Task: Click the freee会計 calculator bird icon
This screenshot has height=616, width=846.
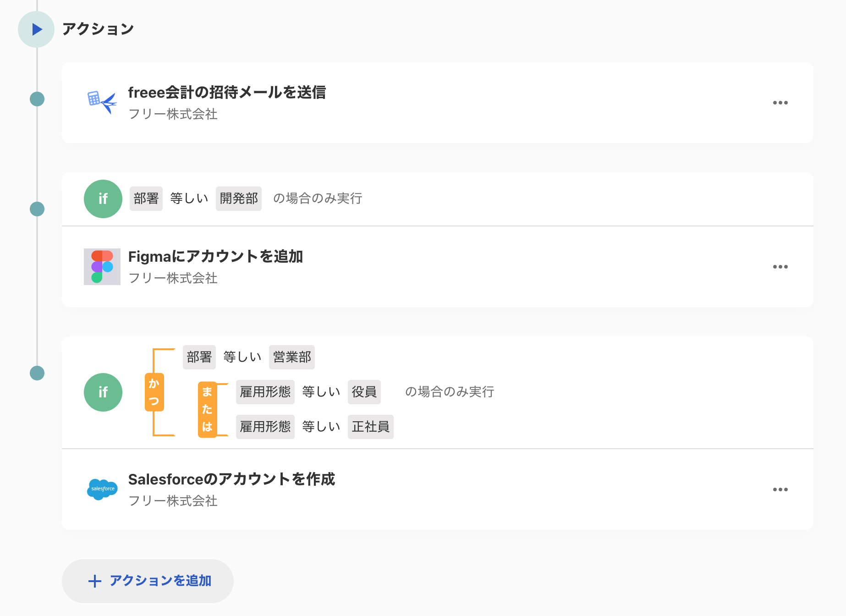Action: pos(102,102)
